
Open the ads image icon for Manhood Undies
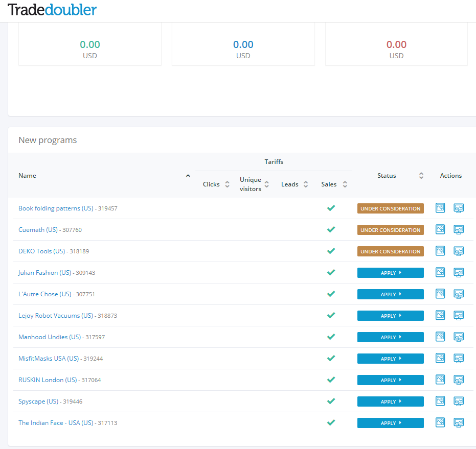[440, 337]
